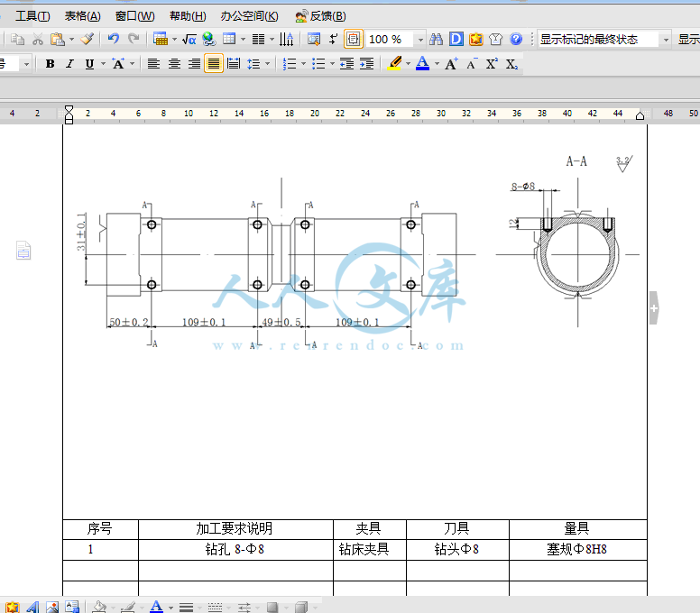Expand the columns dropdown arrow
This screenshot has width=700, height=613.
(272, 40)
